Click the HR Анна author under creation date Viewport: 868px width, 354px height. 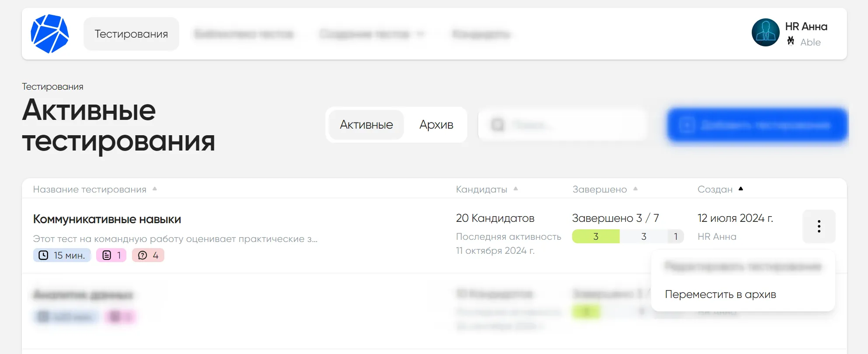(717, 237)
